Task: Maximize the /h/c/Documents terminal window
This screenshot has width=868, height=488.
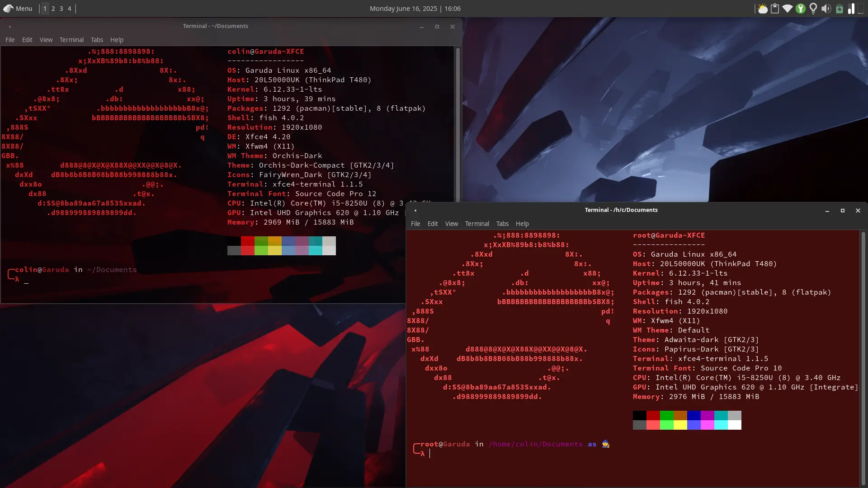Action: (x=843, y=211)
